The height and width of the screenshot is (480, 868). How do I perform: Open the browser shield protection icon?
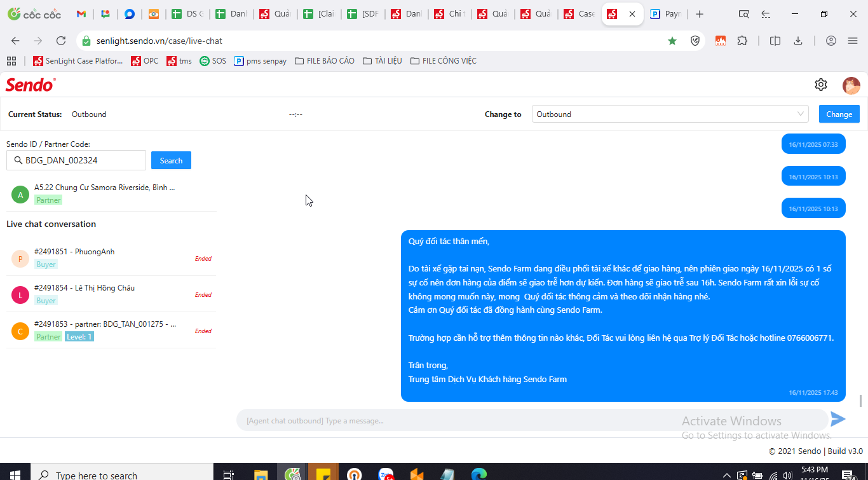coord(695,41)
